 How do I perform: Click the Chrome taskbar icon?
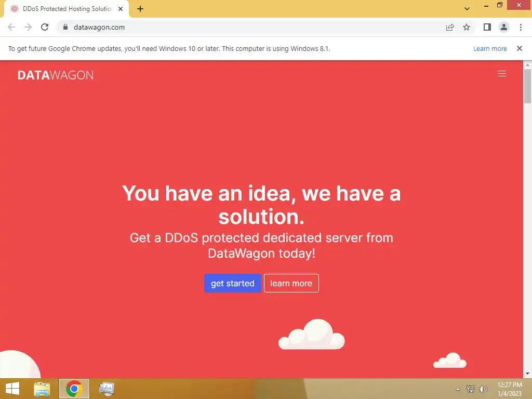pos(74,389)
